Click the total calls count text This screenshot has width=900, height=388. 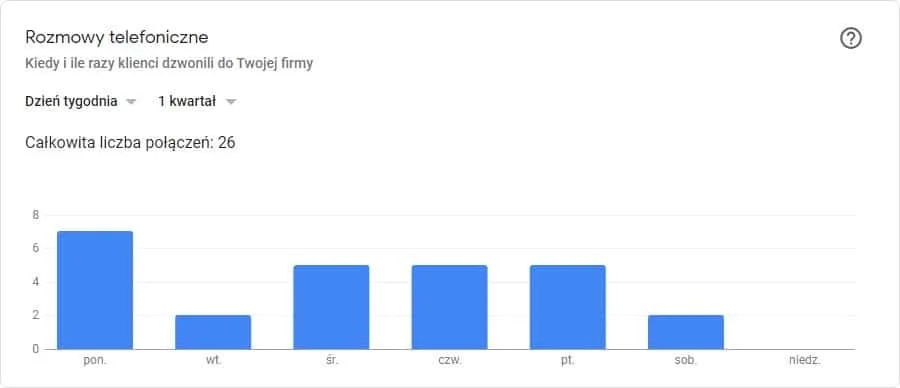pyautogui.click(x=130, y=142)
